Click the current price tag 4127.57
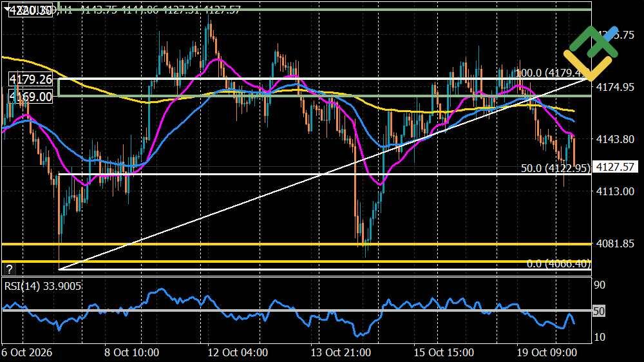 (x=615, y=167)
